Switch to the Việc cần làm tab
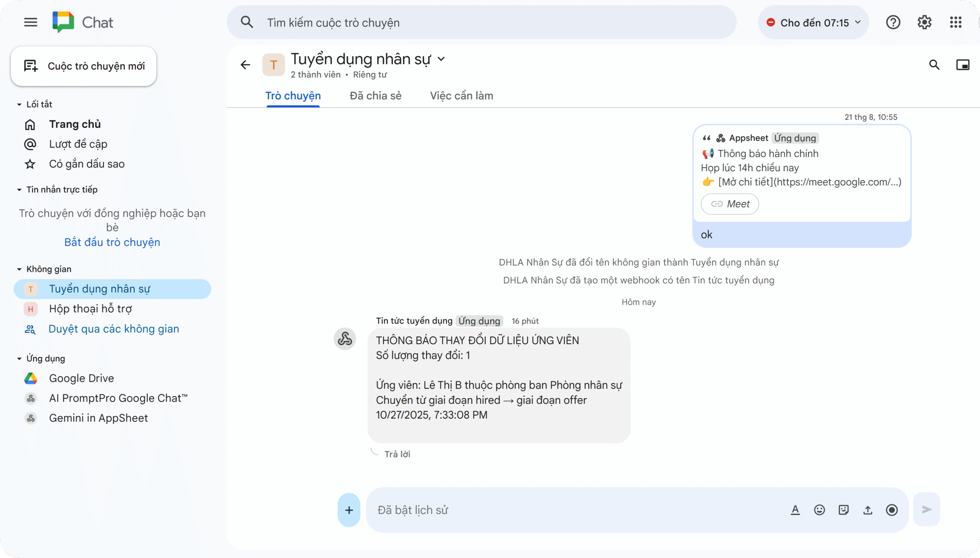This screenshot has width=980, height=558. pos(461,96)
